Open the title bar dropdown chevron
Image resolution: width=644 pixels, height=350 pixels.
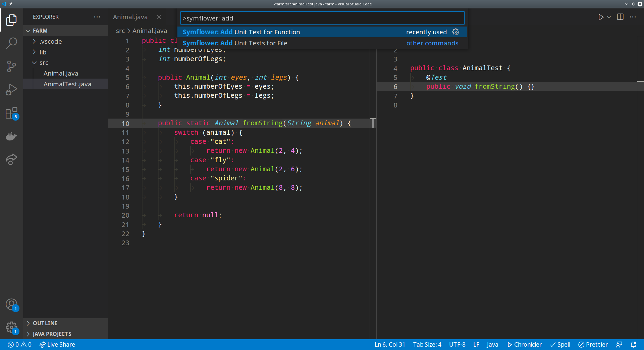click(626, 4)
